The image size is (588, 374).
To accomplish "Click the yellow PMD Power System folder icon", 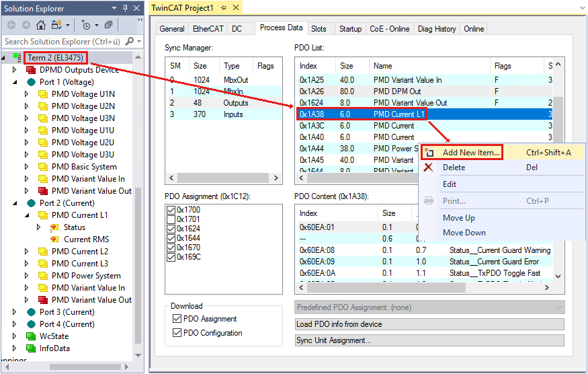I will pyautogui.click(x=43, y=276).
